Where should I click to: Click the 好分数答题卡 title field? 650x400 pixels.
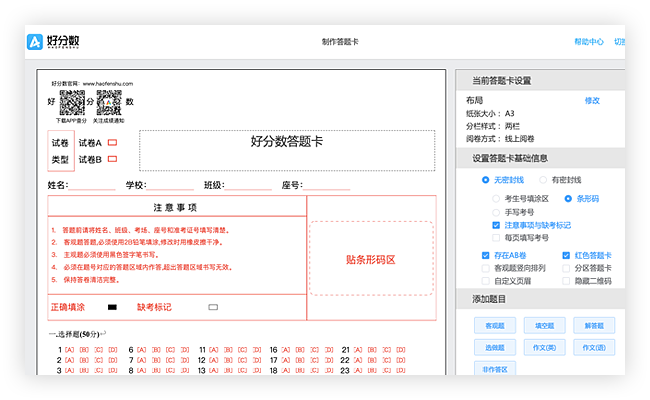coord(286,142)
